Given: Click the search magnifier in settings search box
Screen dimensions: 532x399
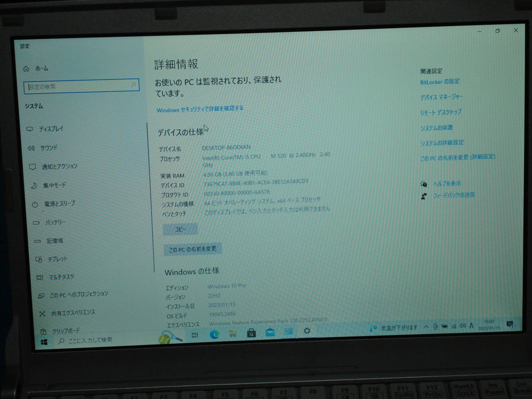Looking at the screenshot, I should pos(133,85).
